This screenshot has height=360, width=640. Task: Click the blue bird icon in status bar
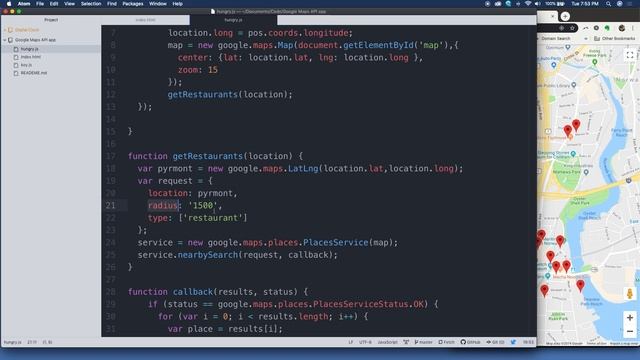(x=513, y=342)
